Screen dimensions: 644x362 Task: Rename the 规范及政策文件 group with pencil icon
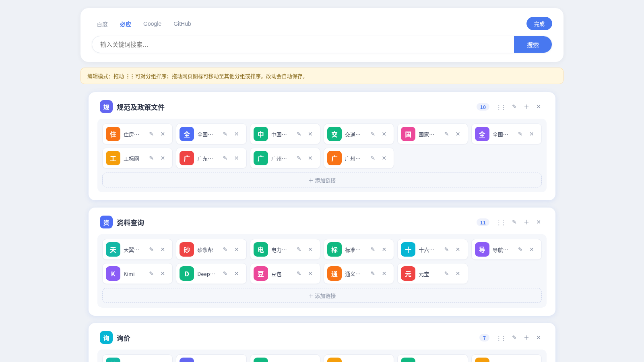514,107
